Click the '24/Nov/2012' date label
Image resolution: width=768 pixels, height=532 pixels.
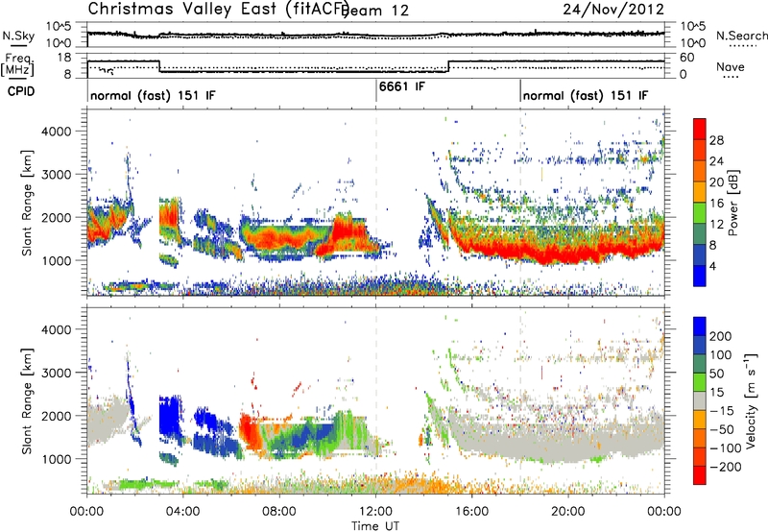[613, 9]
